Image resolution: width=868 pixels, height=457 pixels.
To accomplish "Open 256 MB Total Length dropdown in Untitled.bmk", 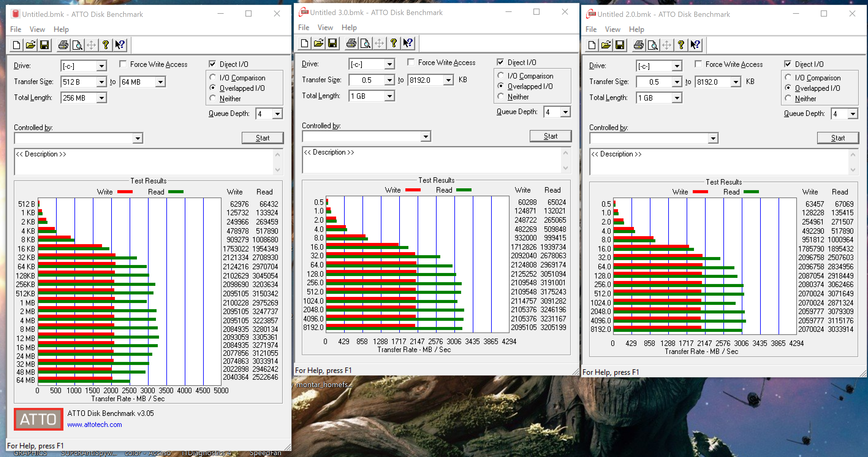I will pos(101,98).
